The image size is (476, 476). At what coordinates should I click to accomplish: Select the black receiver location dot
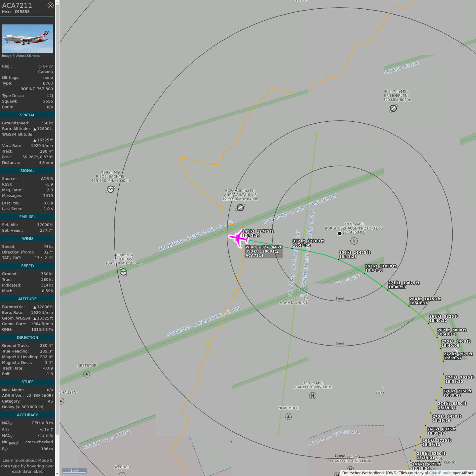point(339,233)
